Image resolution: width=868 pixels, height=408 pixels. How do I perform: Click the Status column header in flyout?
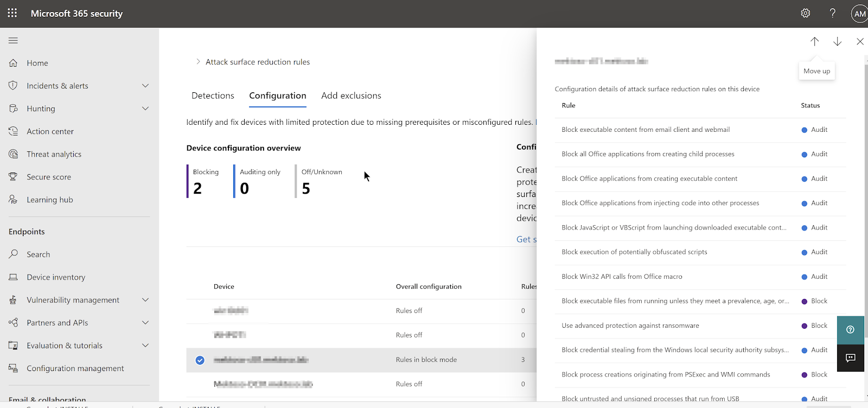click(810, 105)
